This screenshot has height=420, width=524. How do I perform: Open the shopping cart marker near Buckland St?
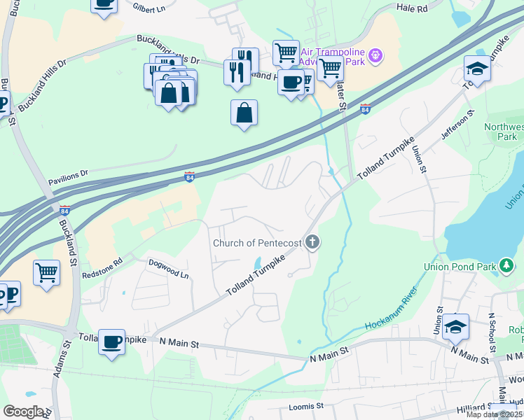[x=47, y=275]
